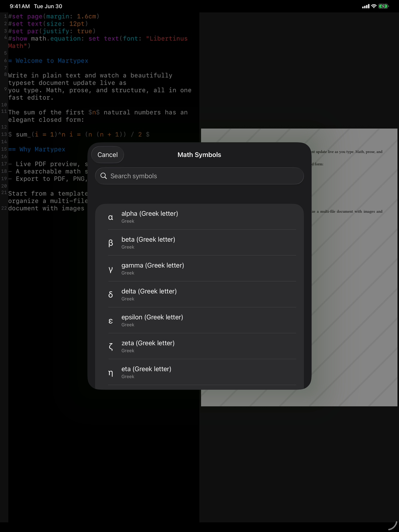
Task: Select 'gamma (Greek letter)' row text
Action: (152, 265)
